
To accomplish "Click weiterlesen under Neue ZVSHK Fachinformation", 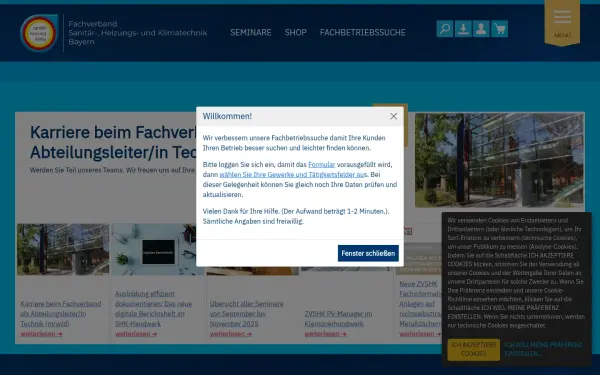I will click(420, 334).
